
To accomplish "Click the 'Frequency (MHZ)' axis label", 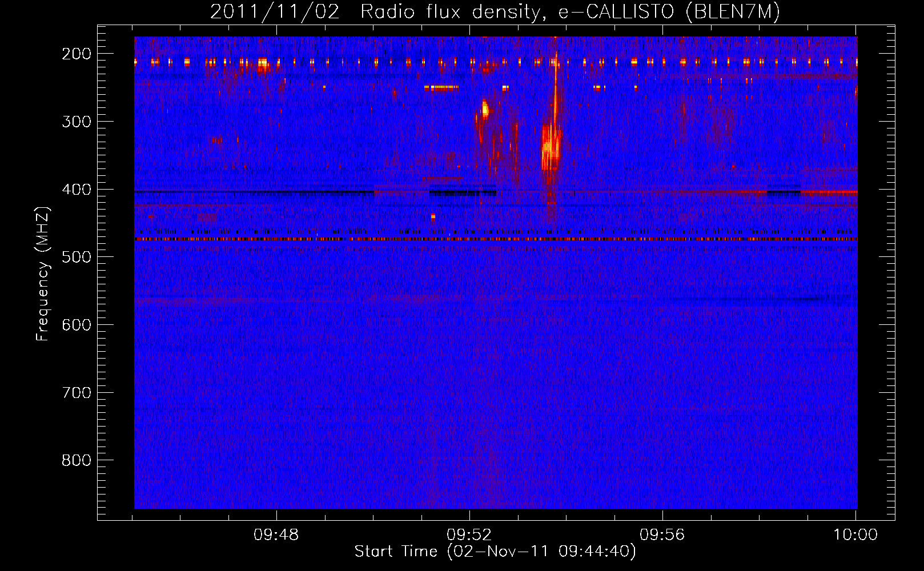I will (x=43, y=274).
